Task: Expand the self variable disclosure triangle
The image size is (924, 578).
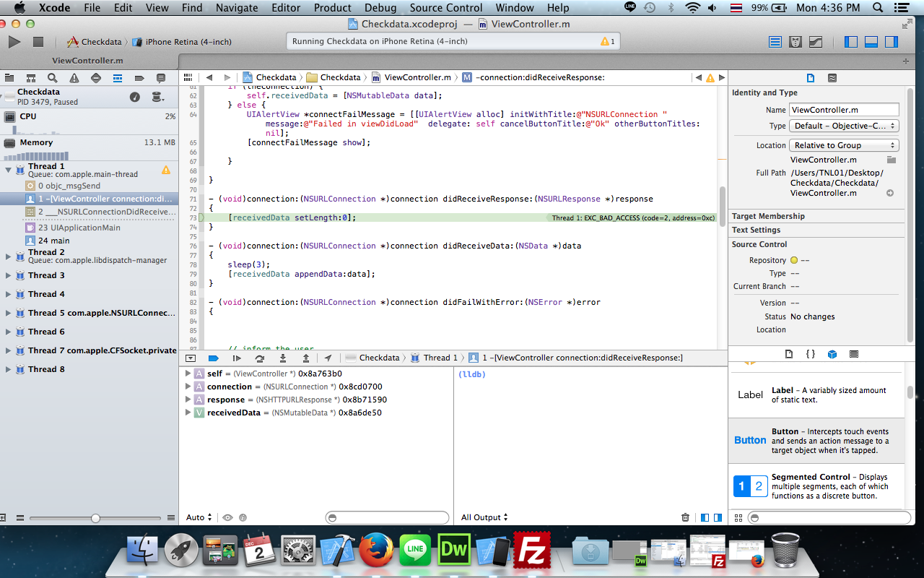Action: [x=188, y=374]
